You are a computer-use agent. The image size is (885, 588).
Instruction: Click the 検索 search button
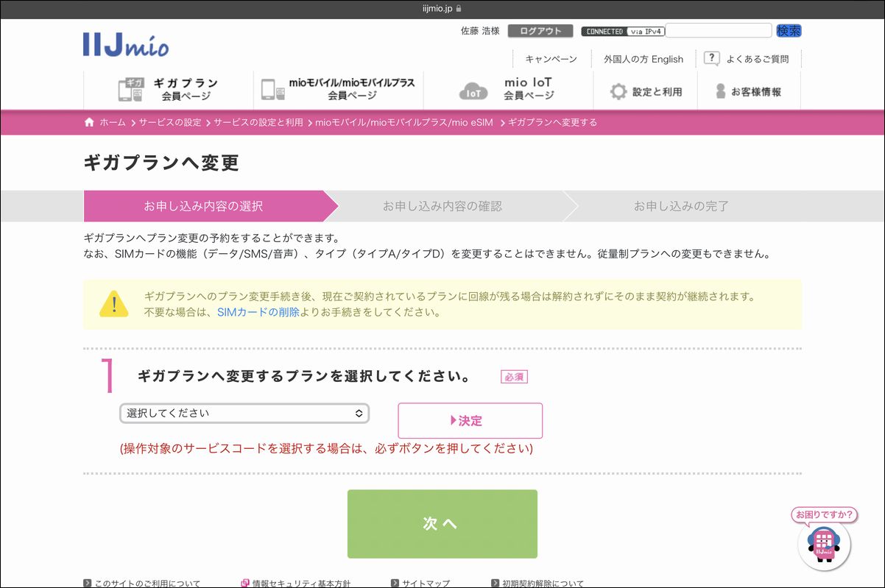point(789,31)
